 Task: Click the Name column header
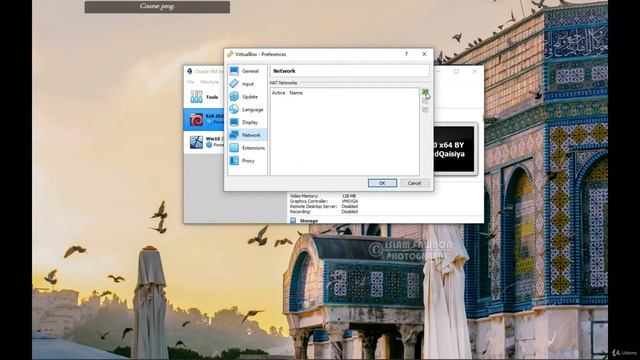[x=296, y=93]
